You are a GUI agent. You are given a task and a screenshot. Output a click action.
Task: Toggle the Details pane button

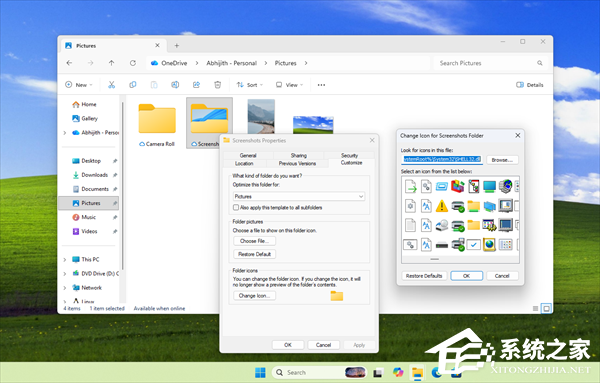pos(530,85)
